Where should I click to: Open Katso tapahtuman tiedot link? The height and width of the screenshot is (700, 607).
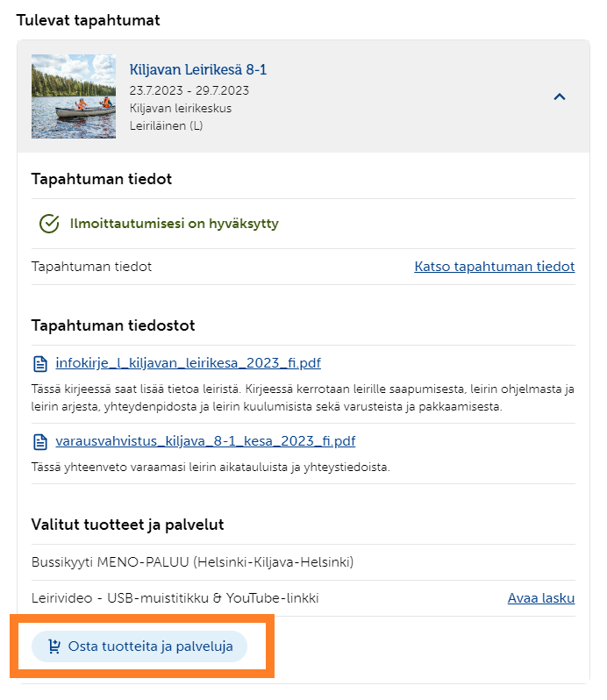coord(494,267)
